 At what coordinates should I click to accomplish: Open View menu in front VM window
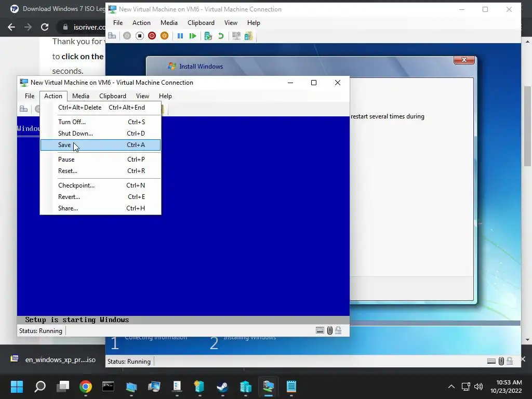[x=142, y=96]
